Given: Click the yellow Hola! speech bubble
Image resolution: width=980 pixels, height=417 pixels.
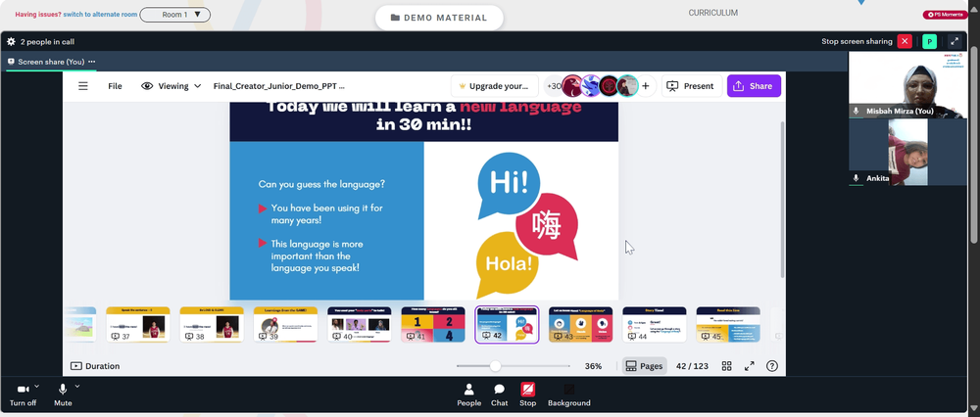Looking at the screenshot, I should click(508, 263).
